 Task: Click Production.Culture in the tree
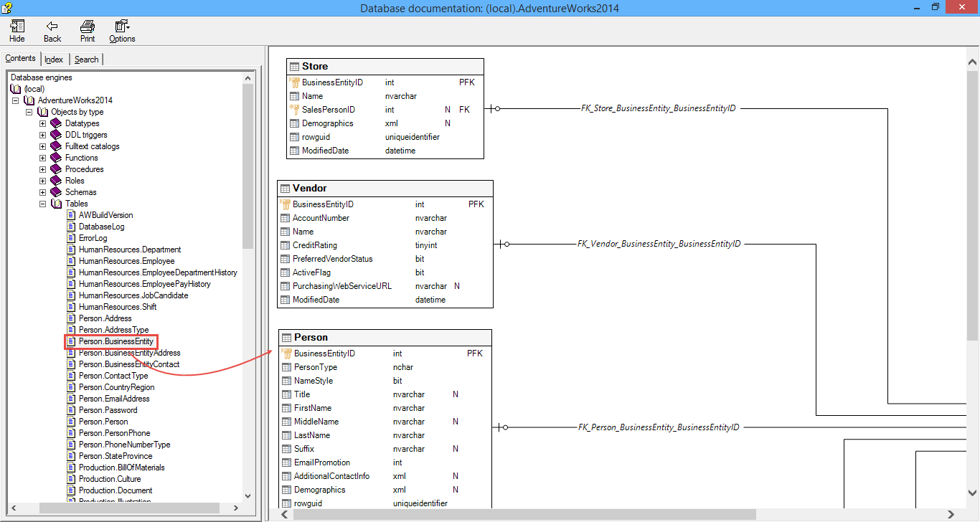pos(110,479)
